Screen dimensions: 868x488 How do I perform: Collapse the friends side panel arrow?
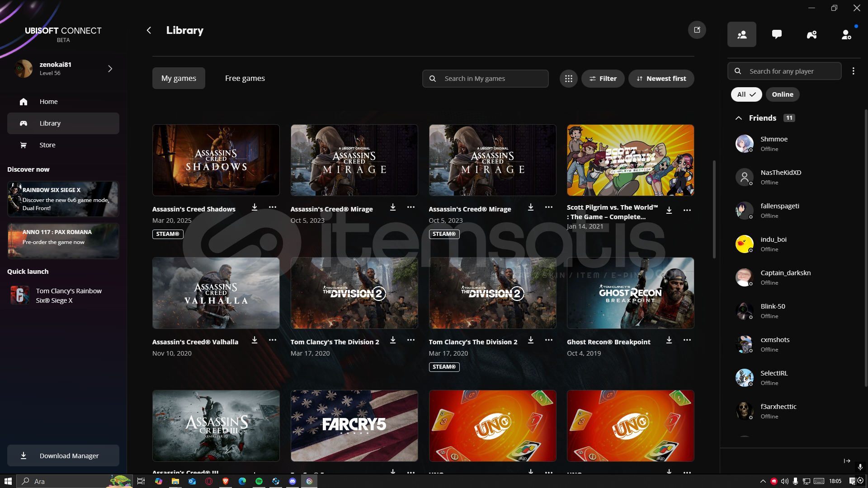tap(847, 461)
